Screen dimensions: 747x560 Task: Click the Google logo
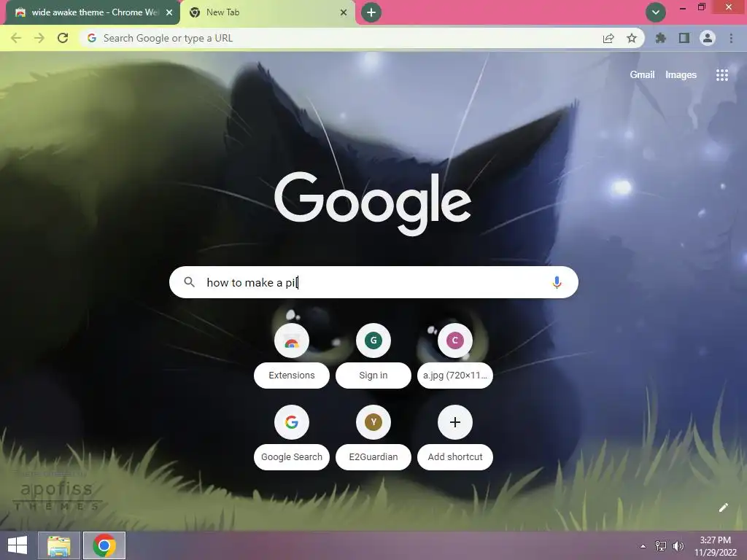[373, 203]
